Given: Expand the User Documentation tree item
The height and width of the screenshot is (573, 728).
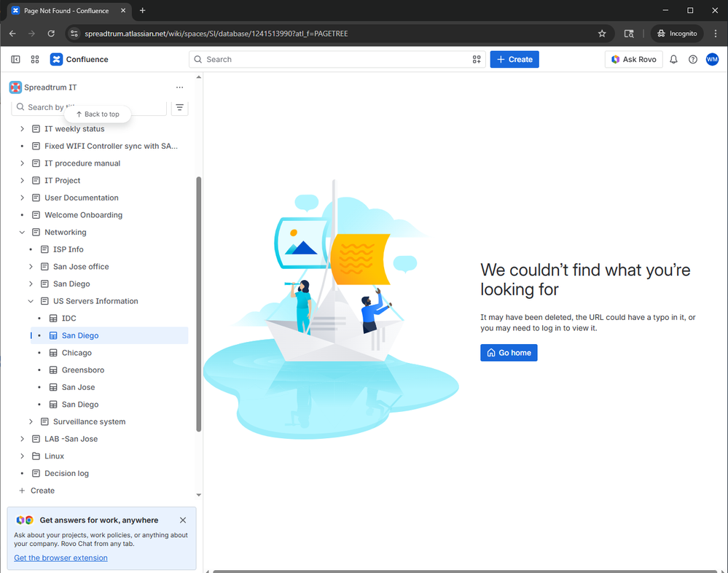Looking at the screenshot, I should [22, 198].
